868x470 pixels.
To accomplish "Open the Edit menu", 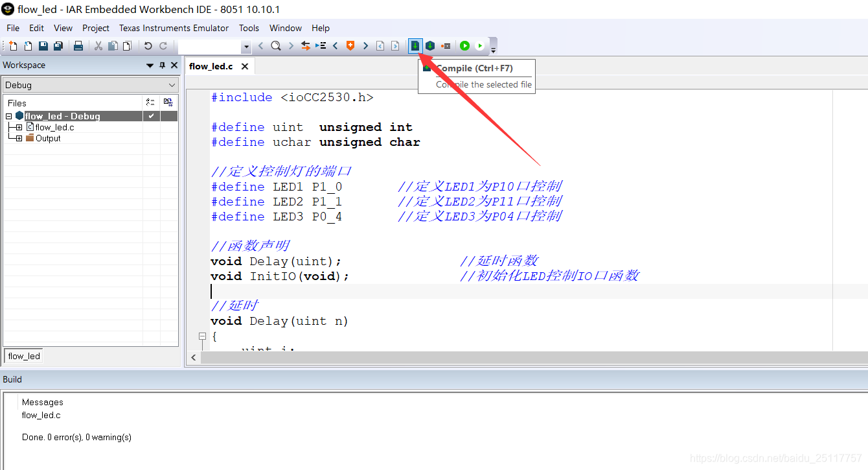I will [x=36, y=28].
